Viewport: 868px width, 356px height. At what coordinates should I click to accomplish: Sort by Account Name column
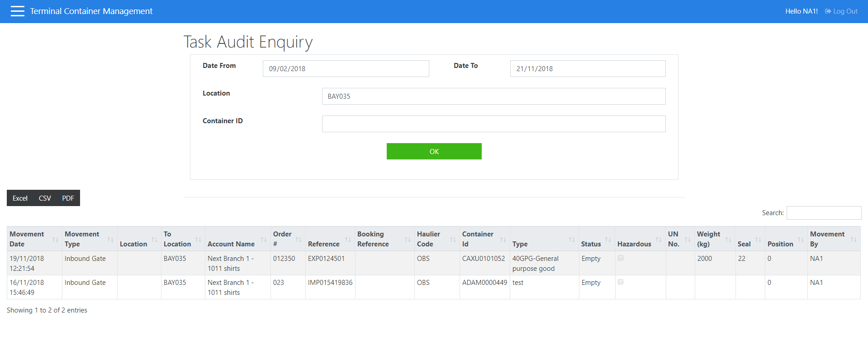coord(238,239)
